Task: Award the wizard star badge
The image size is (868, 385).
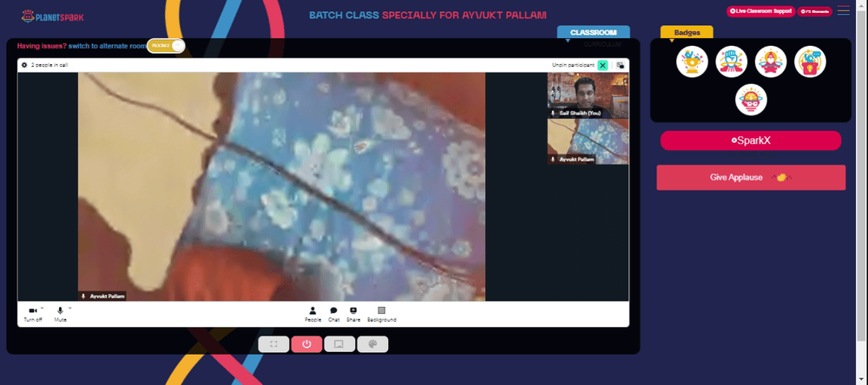Action: point(771,62)
